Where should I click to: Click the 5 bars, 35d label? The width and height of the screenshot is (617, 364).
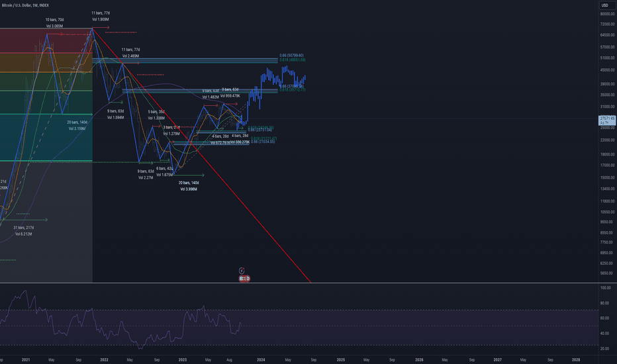click(x=156, y=112)
